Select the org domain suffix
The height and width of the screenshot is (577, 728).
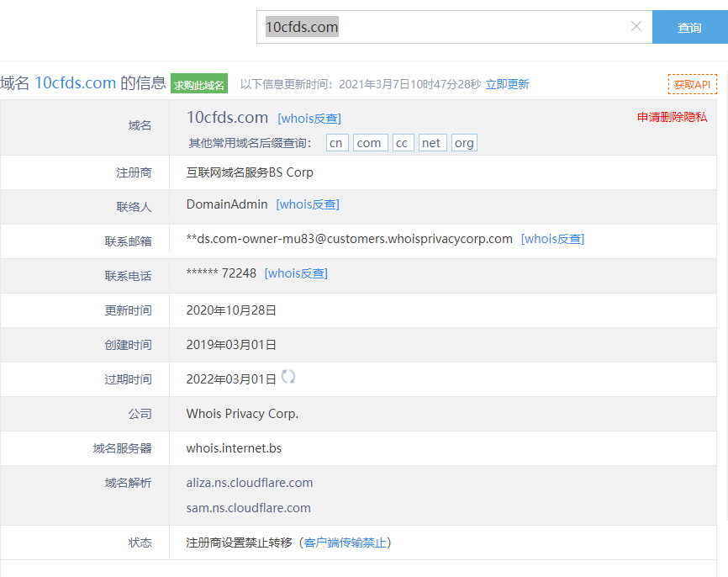464,143
